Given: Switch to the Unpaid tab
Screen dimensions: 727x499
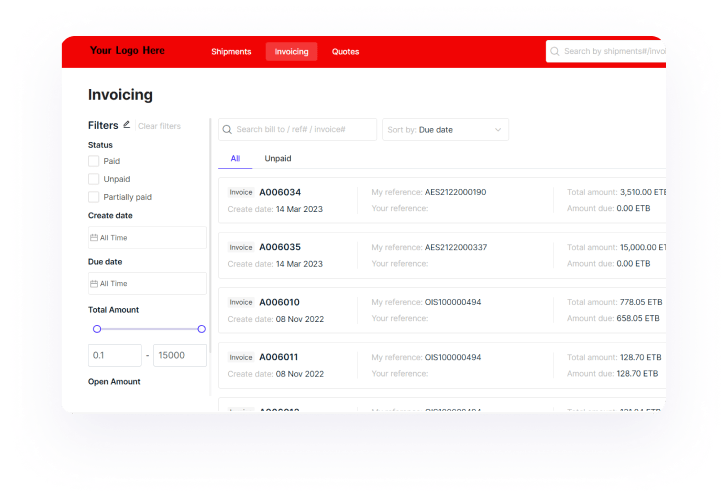Looking at the screenshot, I should (277, 158).
